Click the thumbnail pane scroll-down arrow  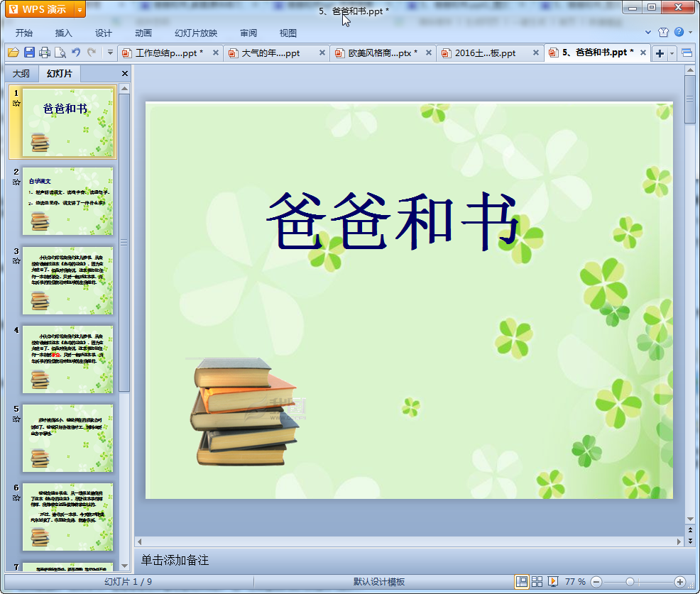[x=124, y=566]
